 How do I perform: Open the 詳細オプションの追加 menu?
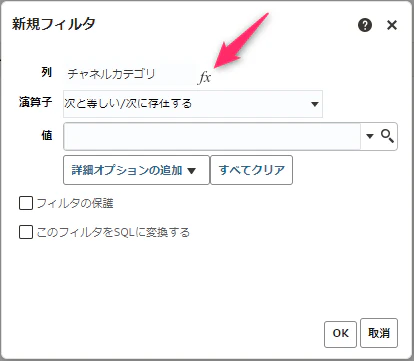136,170
